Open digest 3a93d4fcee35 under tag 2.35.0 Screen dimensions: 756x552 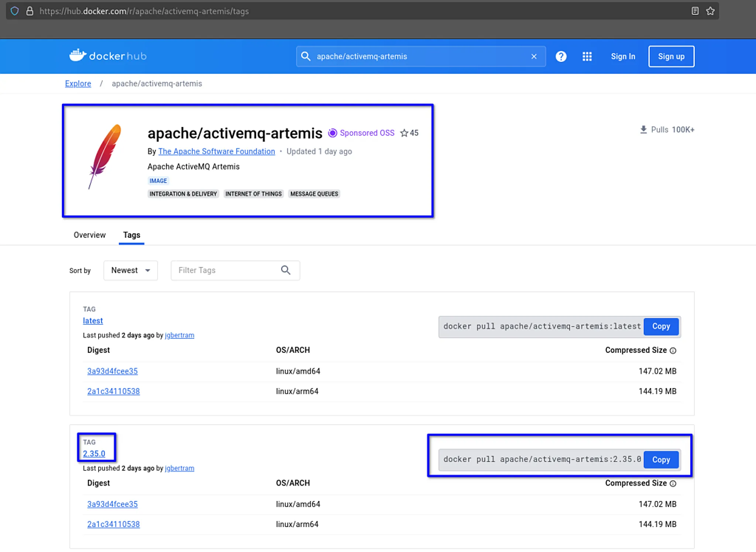click(x=112, y=504)
